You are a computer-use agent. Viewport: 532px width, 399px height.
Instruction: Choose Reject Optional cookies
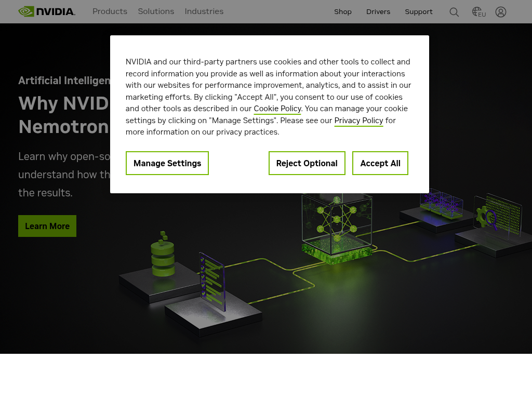[x=307, y=163]
